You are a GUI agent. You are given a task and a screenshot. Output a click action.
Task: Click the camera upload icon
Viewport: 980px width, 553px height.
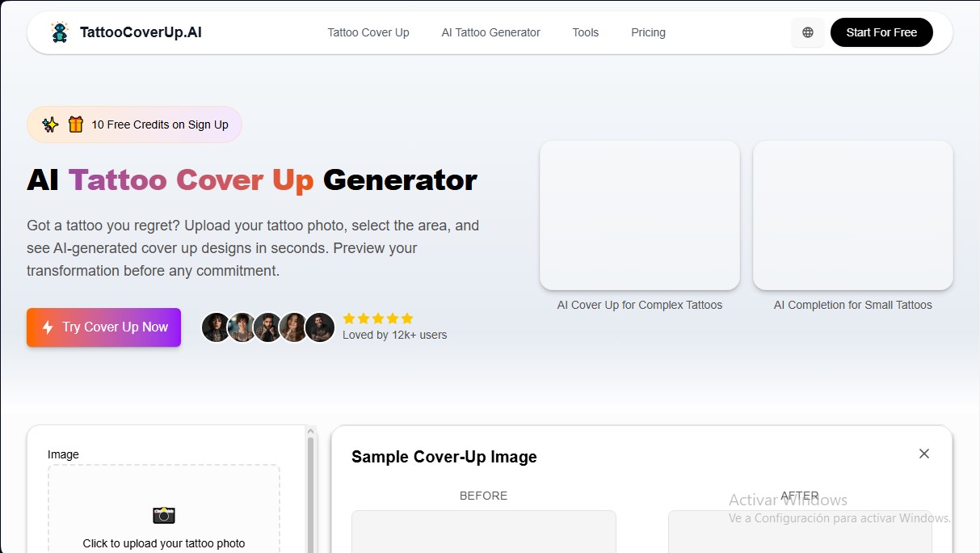point(164,515)
